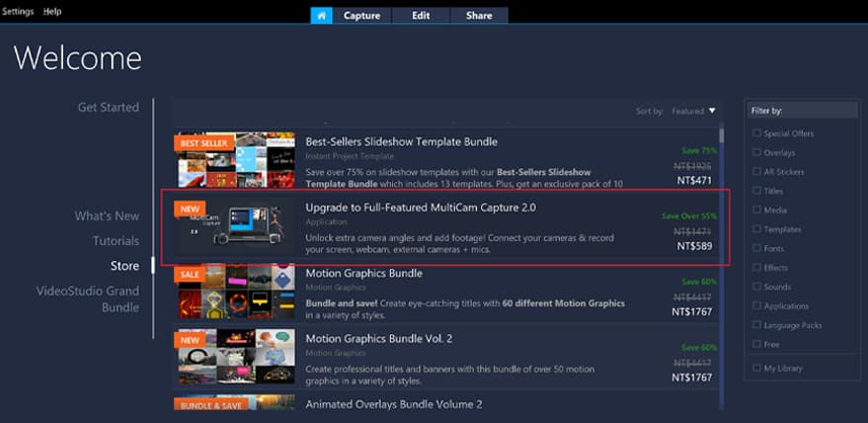This screenshot has height=423, width=868.
Task: Open the Settings menu
Action: (x=18, y=11)
